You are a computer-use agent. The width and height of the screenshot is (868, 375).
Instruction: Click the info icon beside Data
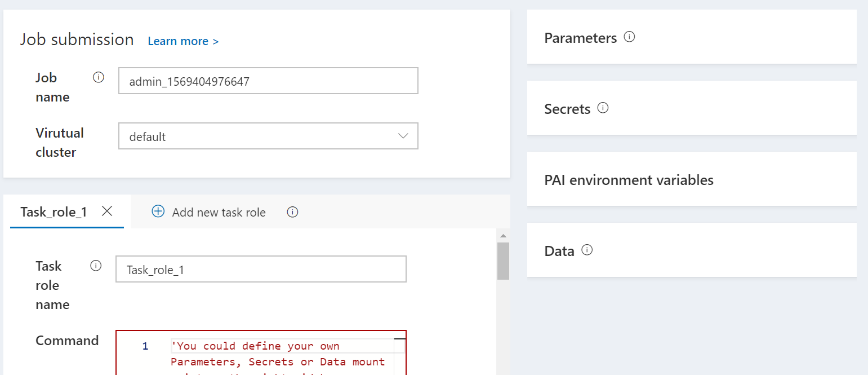coord(587,250)
